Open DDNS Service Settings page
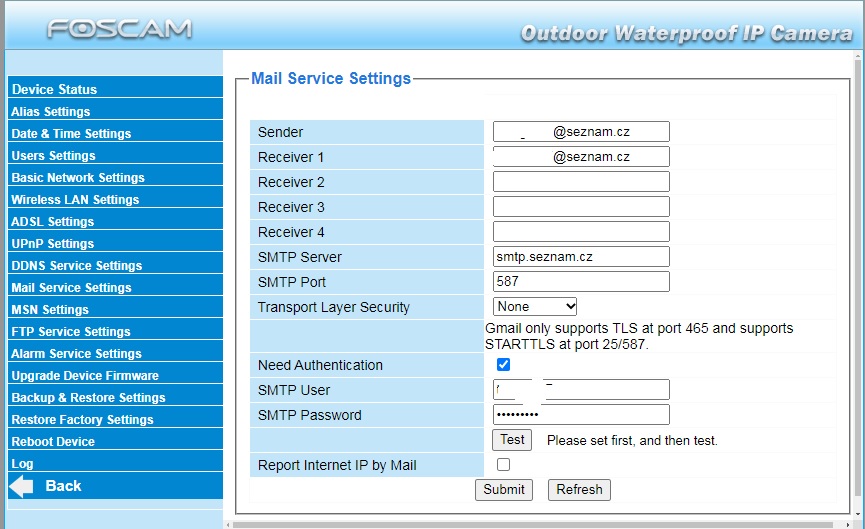865x529 pixels. click(77, 266)
